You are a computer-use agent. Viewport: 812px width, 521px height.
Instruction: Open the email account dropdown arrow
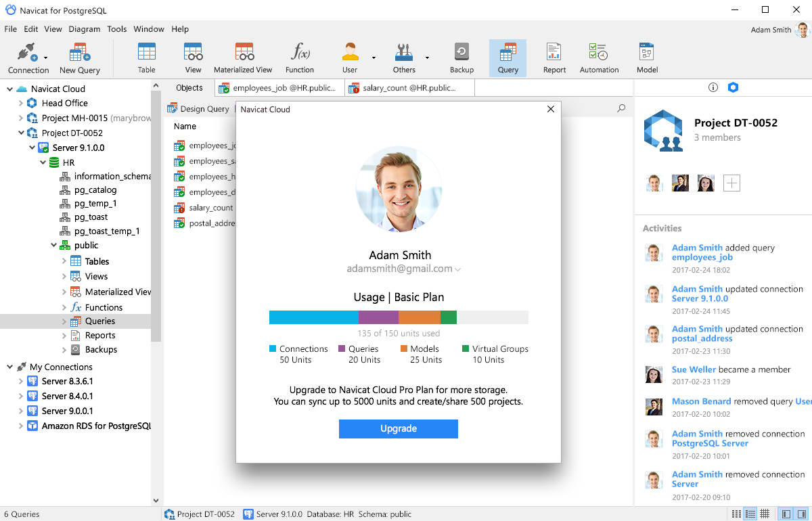tap(458, 269)
